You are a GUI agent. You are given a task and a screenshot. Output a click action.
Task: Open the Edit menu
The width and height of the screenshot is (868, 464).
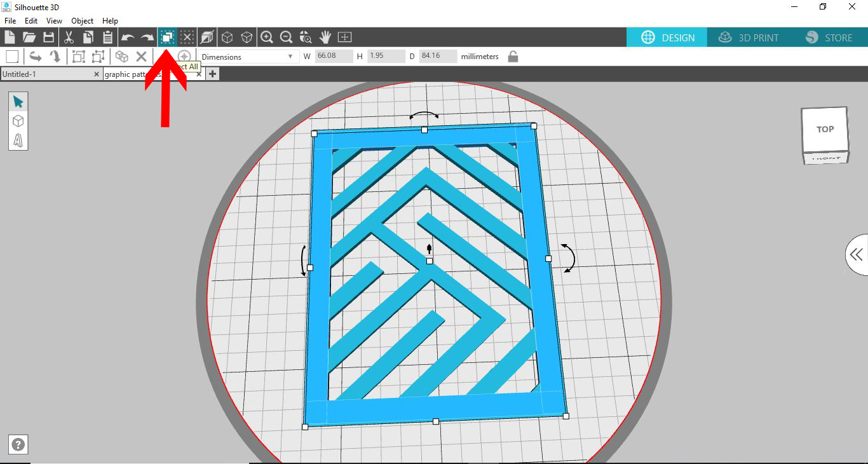click(x=31, y=21)
